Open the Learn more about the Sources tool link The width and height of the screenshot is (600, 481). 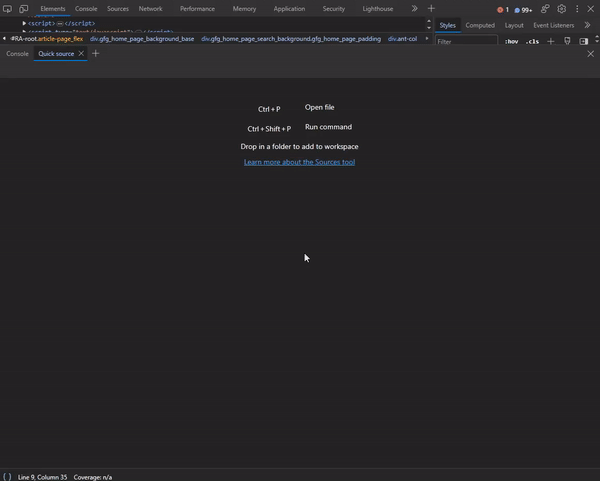(299, 162)
